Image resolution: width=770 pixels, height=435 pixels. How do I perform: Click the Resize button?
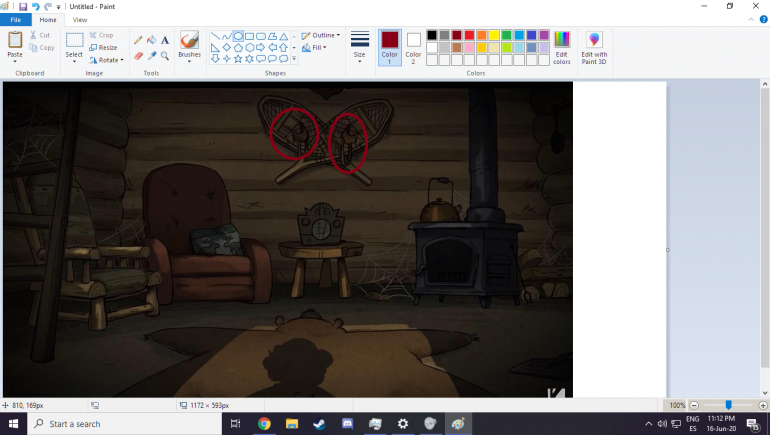pyautogui.click(x=104, y=48)
